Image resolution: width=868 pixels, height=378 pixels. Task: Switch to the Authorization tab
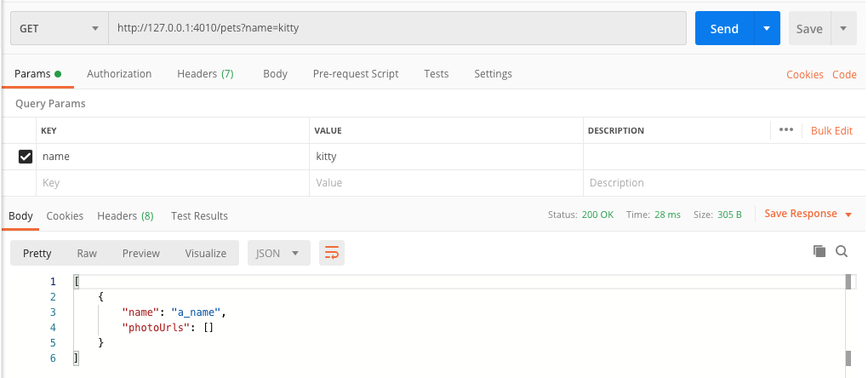pyautogui.click(x=119, y=74)
